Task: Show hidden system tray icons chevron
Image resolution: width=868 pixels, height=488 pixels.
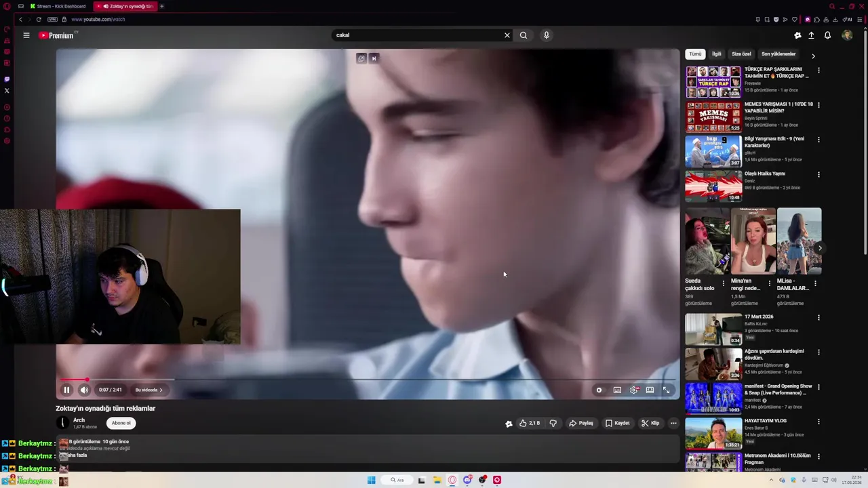Action: tap(771, 480)
